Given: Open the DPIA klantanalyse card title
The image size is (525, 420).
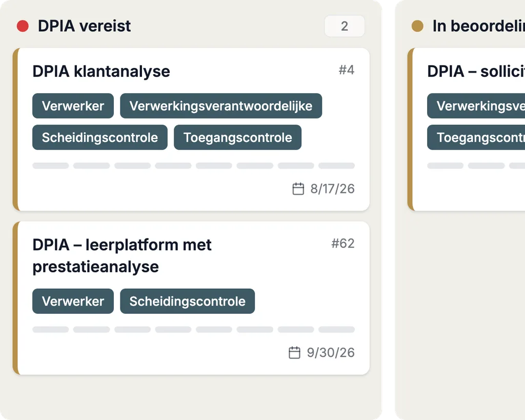Looking at the screenshot, I should [x=101, y=71].
